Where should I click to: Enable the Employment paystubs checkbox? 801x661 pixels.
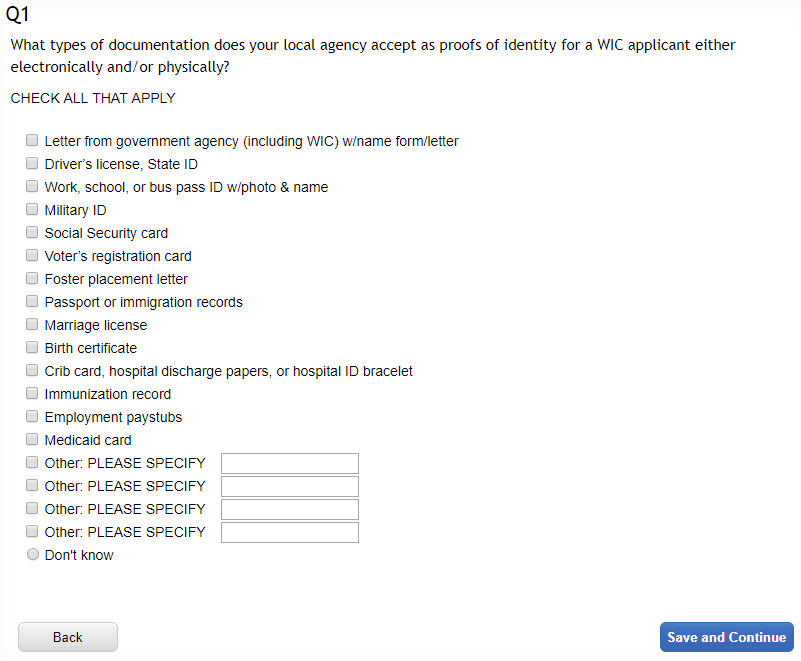click(32, 417)
